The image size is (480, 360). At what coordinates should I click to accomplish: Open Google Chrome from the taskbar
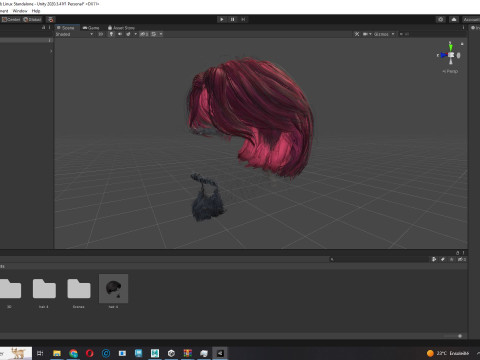click(73, 353)
